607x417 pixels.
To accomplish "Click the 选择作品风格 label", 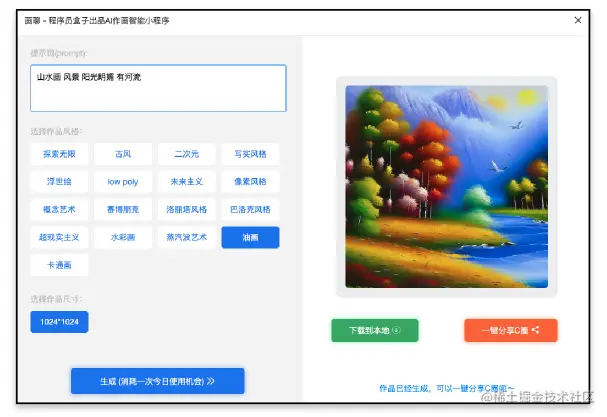I will [57, 132].
